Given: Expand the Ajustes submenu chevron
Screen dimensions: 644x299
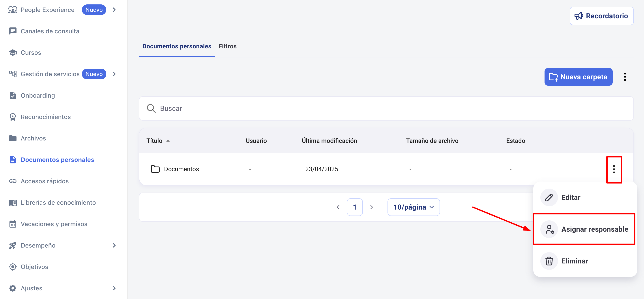Looking at the screenshot, I should [x=114, y=288].
